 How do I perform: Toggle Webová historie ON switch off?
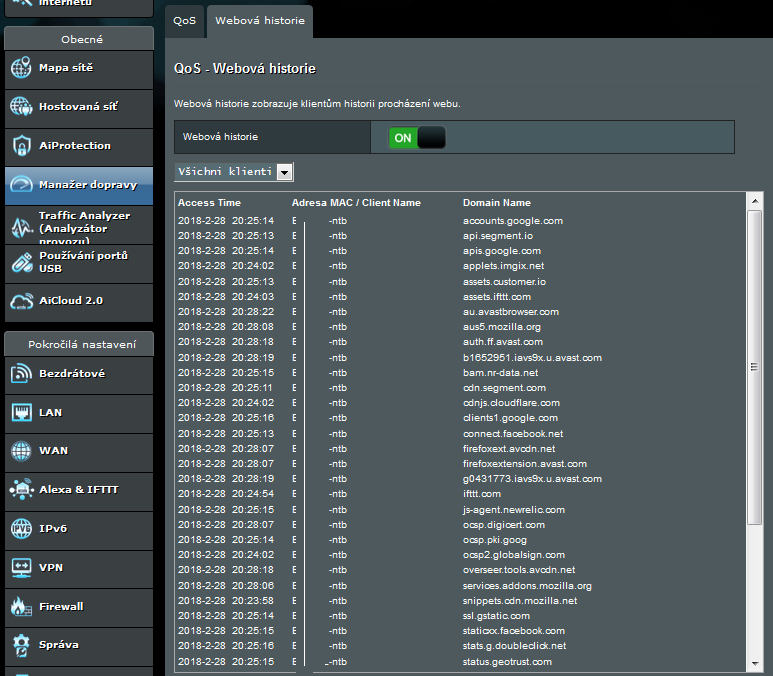pyautogui.click(x=417, y=138)
